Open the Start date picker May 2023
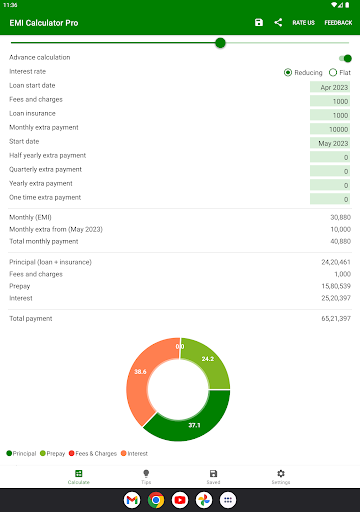This screenshot has width=360, height=512. tap(330, 143)
